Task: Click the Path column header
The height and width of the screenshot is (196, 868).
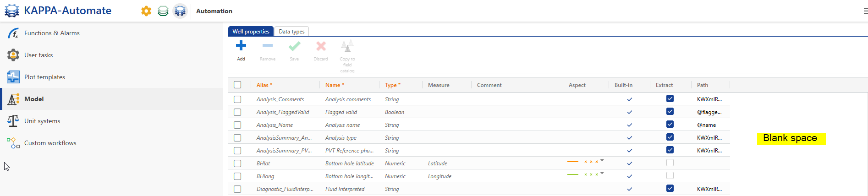Action: [703, 85]
